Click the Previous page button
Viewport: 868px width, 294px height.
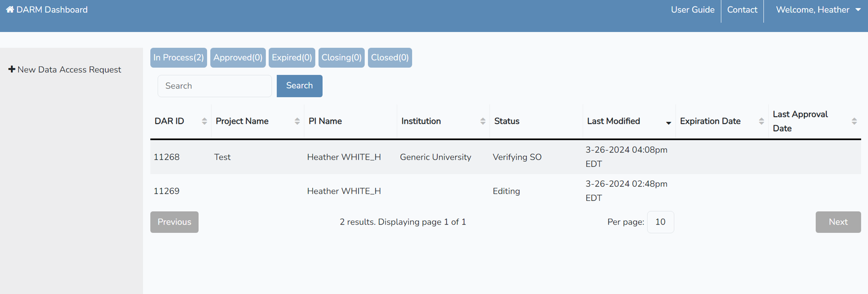[174, 222]
